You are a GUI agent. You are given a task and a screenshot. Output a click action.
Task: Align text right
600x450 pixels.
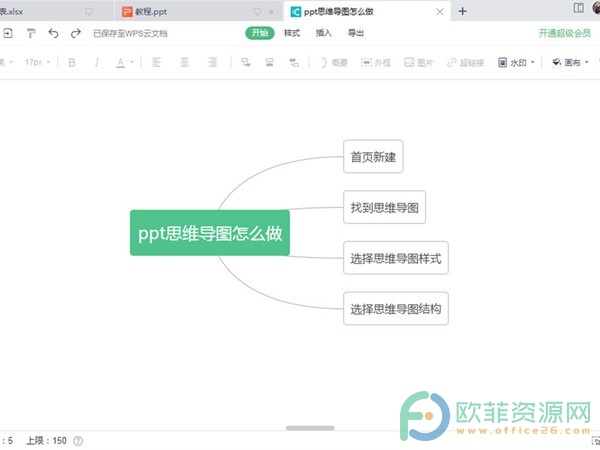click(x=212, y=62)
